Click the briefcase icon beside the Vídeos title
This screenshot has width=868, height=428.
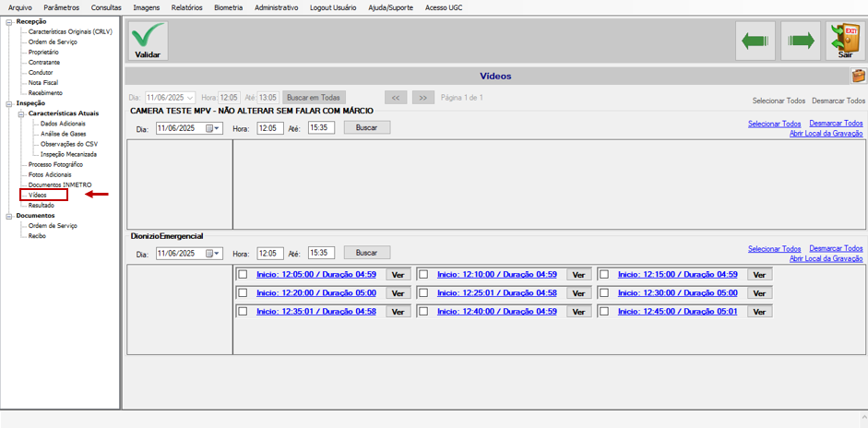tap(858, 76)
